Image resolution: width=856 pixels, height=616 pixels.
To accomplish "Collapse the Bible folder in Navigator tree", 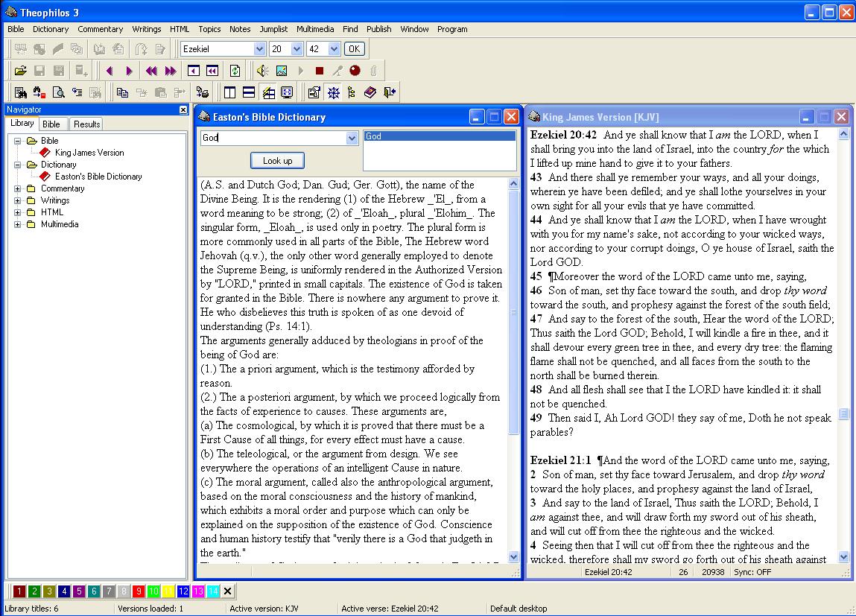I will (x=17, y=141).
